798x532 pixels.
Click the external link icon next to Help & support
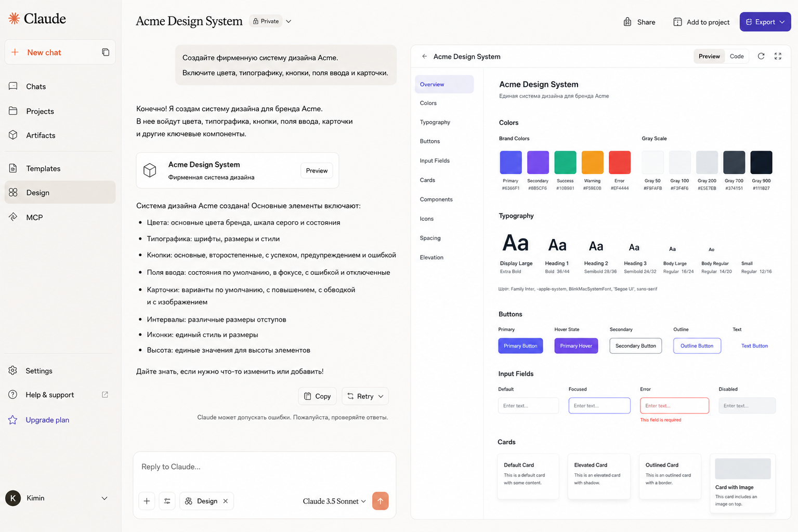pos(105,395)
